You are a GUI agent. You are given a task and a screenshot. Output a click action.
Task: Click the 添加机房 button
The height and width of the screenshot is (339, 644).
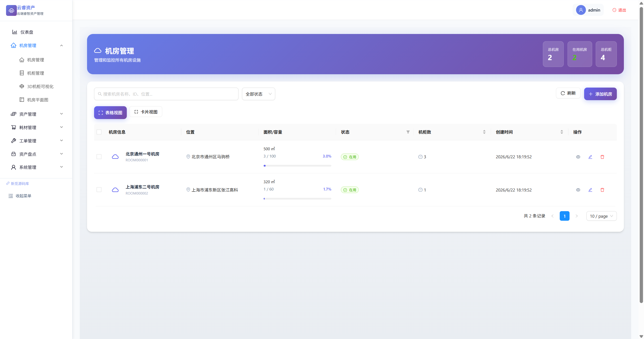tap(600, 94)
